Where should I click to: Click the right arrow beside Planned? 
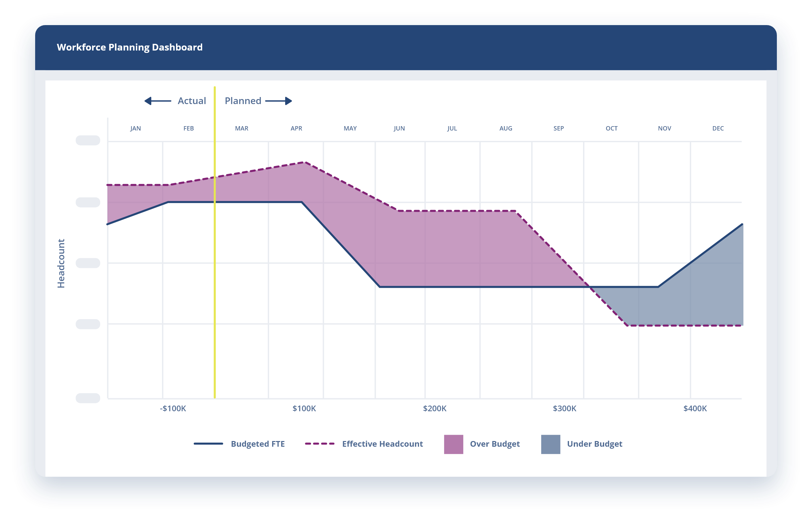pyautogui.click(x=278, y=101)
